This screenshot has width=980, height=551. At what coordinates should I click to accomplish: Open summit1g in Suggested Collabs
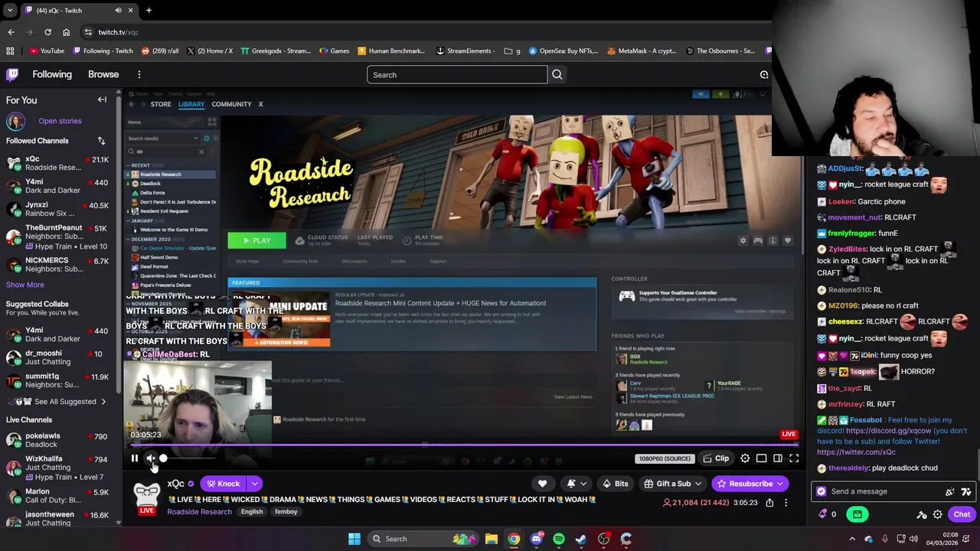[x=58, y=380]
